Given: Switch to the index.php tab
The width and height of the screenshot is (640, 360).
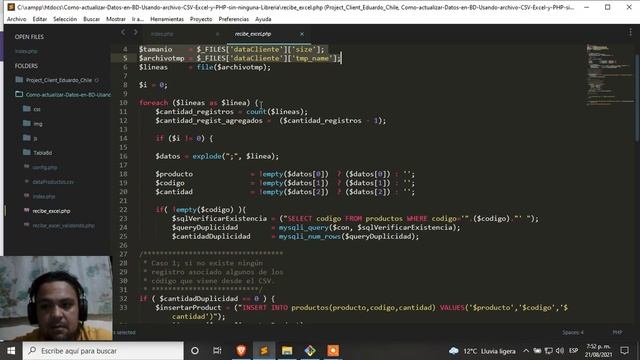Looking at the screenshot, I should [x=162, y=34].
